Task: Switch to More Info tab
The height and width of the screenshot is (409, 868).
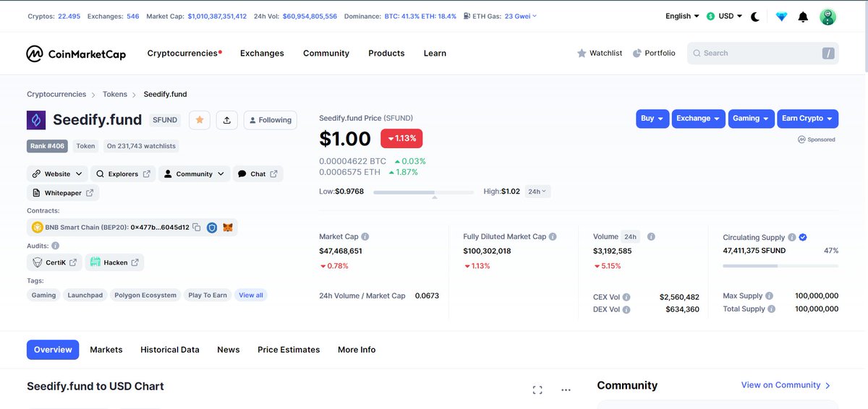Action: [x=357, y=350]
